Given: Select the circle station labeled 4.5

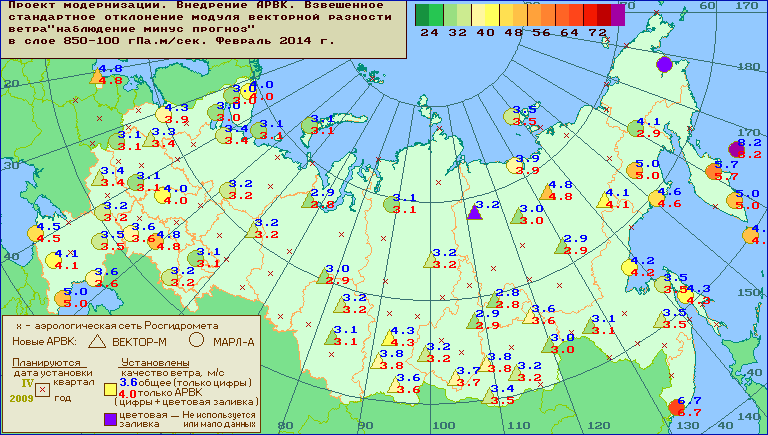Looking at the screenshot, I should (x=35, y=234).
